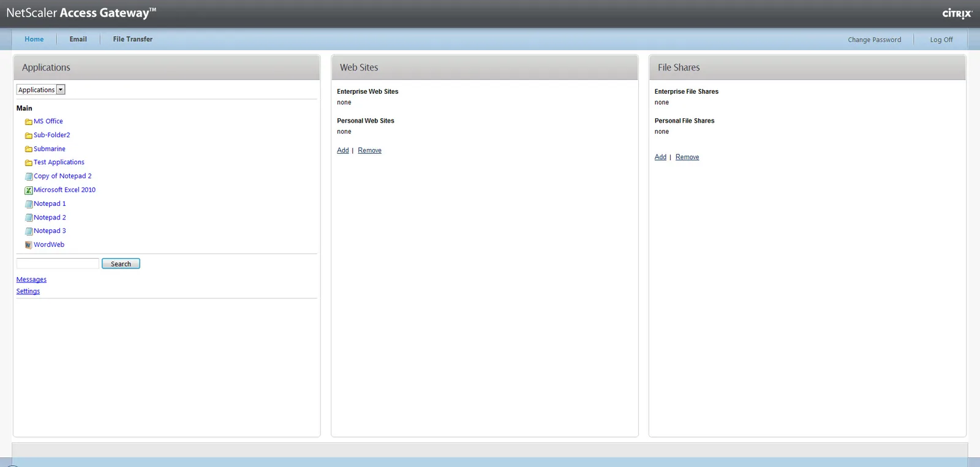Add a personal file share

click(x=660, y=157)
